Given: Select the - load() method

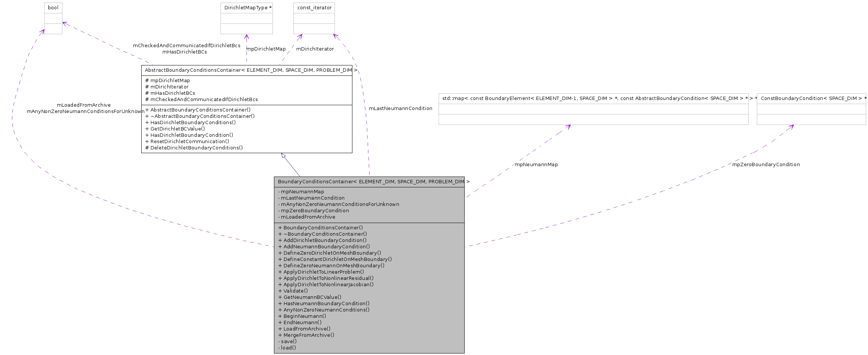Looking at the screenshot, I should point(287,348).
